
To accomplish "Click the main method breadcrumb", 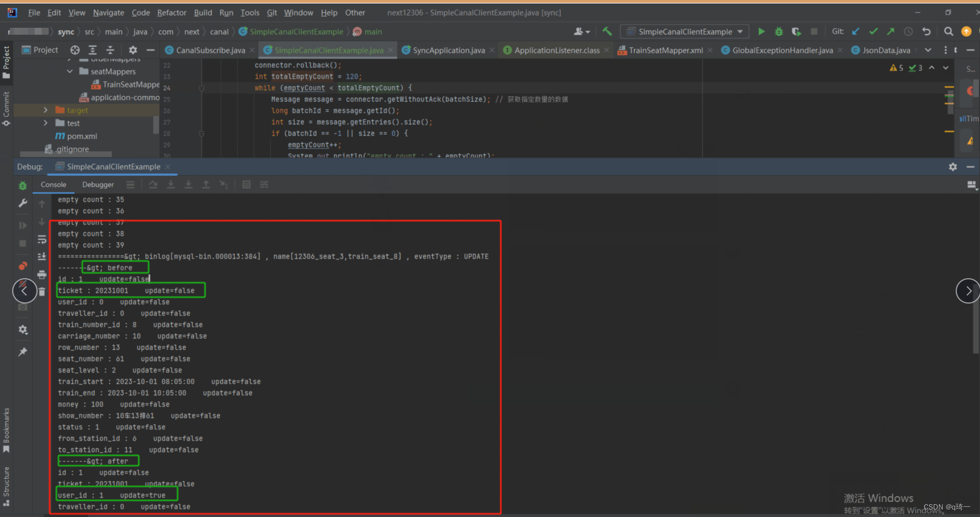I will [368, 32].
